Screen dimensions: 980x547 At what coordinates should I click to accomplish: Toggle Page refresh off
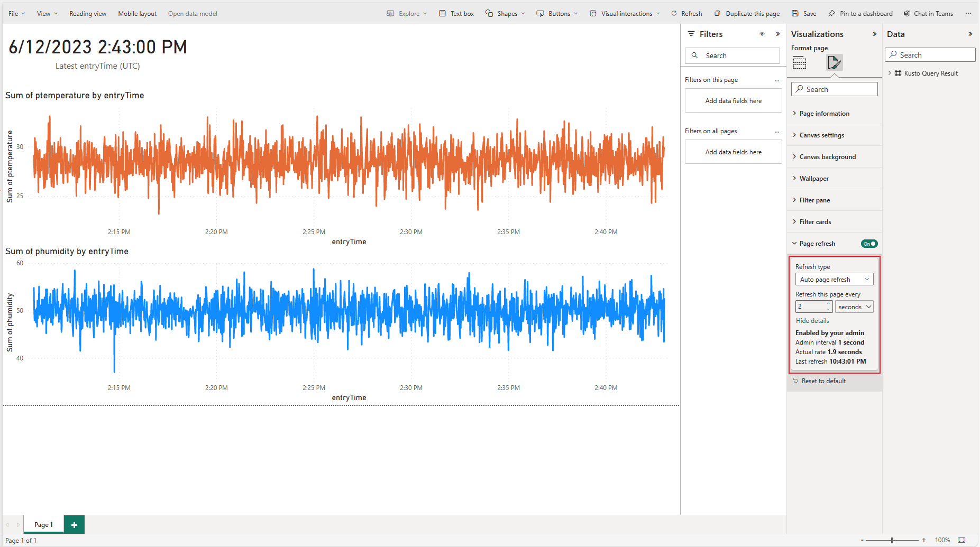coord(869,244)
